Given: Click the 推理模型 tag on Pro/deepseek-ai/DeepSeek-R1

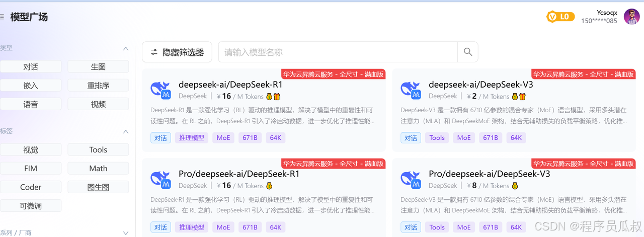Looking at the screenshot, I should pos(192,227).
